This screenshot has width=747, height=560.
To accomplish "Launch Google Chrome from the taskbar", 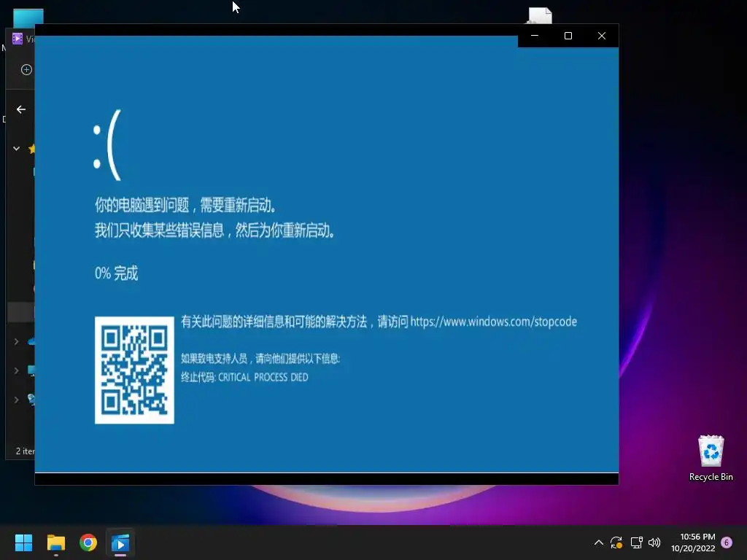I will click(88, 542).
